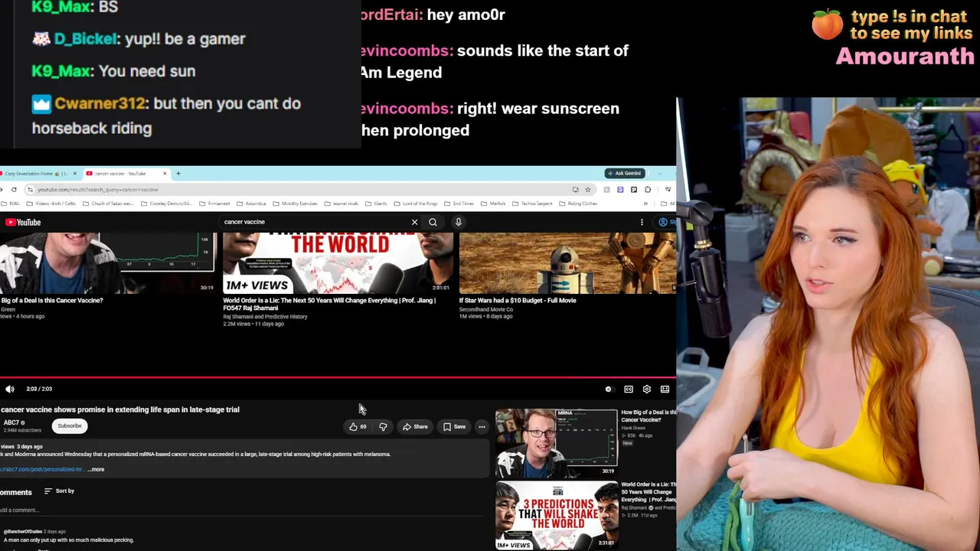
Task: Subscribe to the ABC7 channel
Action: [x=70, y=426]
